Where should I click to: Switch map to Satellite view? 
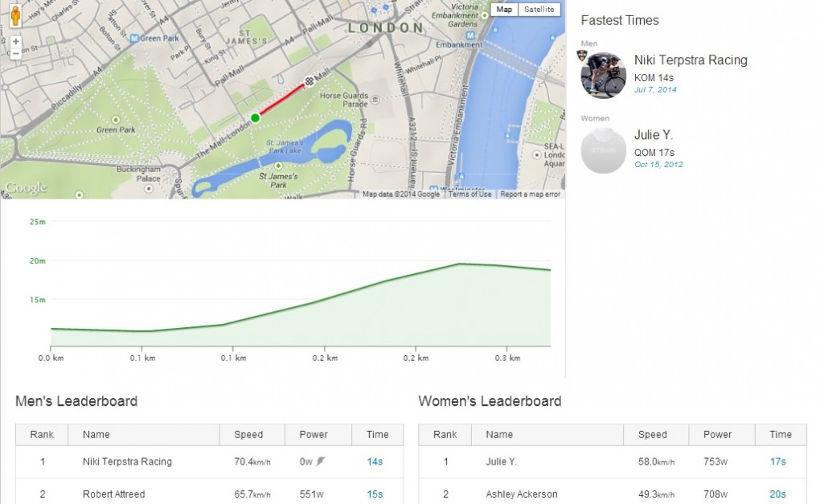539,10
